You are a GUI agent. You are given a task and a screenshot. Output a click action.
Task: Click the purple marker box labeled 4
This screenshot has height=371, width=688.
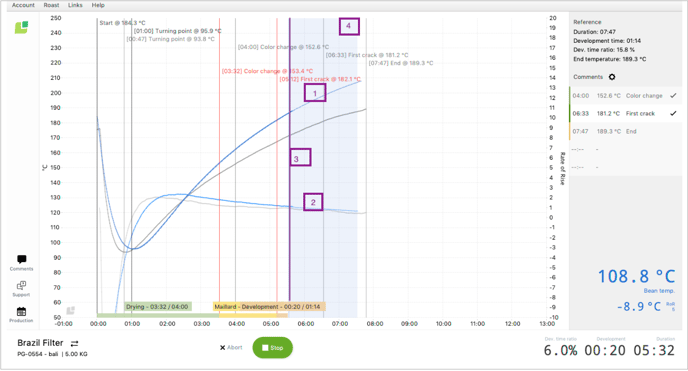(349, 26)
